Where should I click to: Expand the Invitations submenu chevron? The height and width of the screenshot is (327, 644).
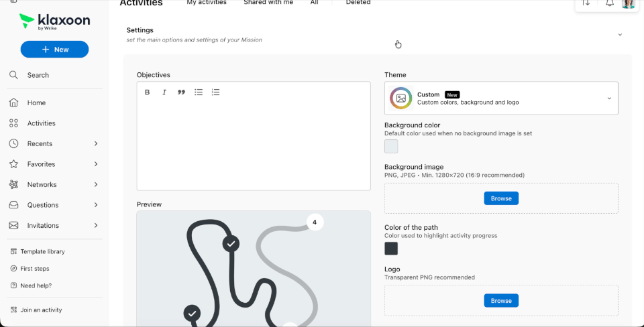[x=96, y=225]
